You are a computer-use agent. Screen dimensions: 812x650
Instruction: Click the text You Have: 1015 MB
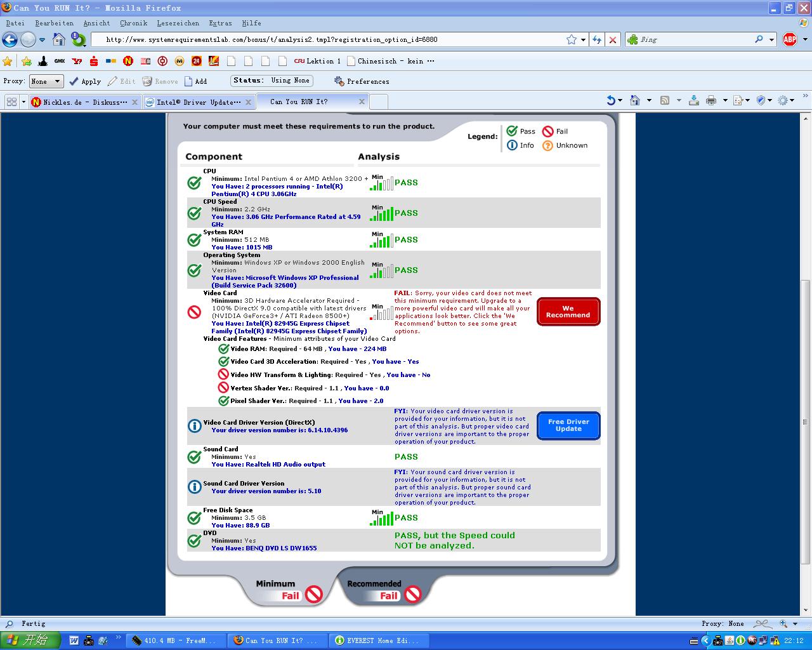[242, 248]
